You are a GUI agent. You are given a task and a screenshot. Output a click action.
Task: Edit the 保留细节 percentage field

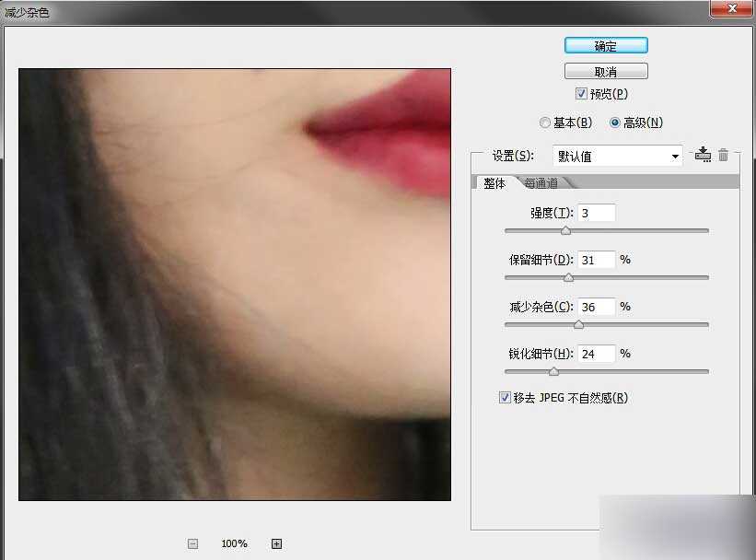pos(596,259)
